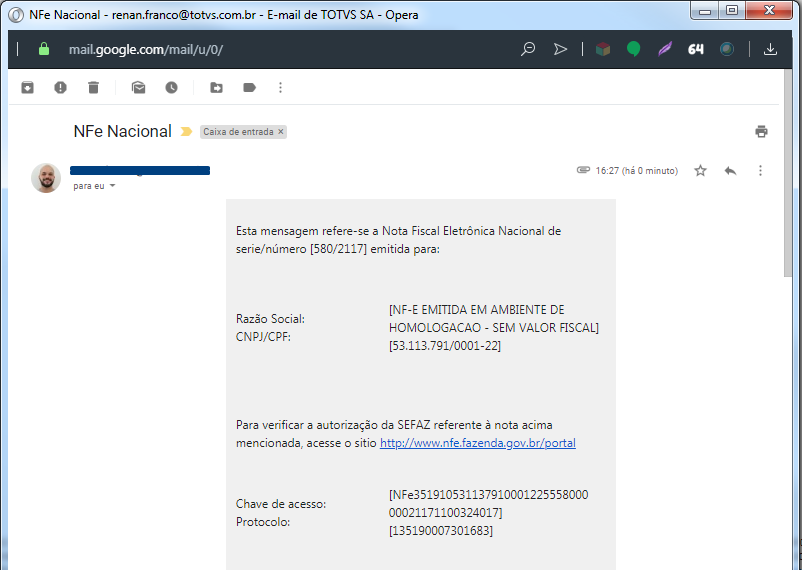Click the sender's profile photo
The image size is (802, 570).
pyautogui.click(x=46, y=178)
